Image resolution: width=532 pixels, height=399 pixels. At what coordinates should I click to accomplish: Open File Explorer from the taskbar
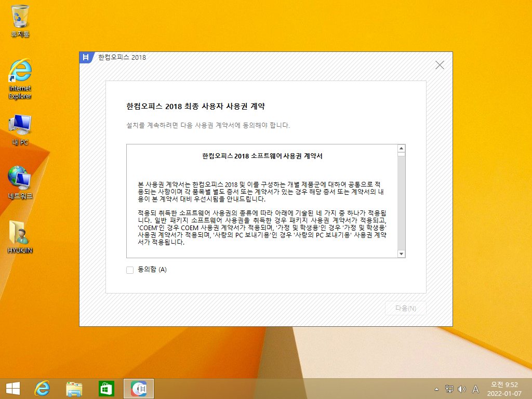pyautogui.click(x=74, y=389)
